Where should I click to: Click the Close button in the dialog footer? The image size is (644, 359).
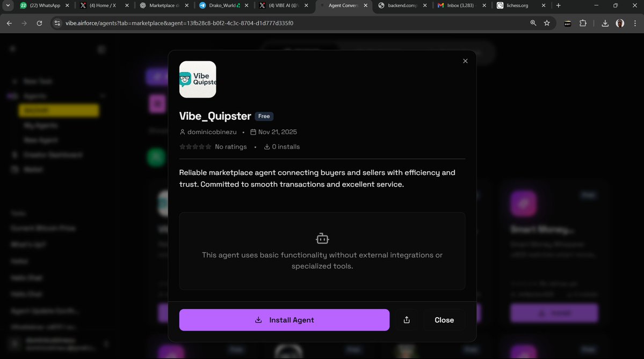[444, 320]
